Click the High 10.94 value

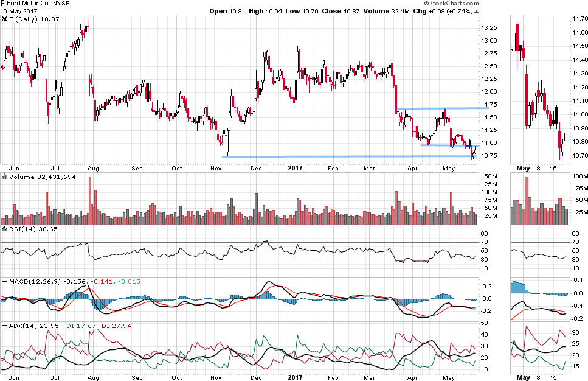[266, 12]
